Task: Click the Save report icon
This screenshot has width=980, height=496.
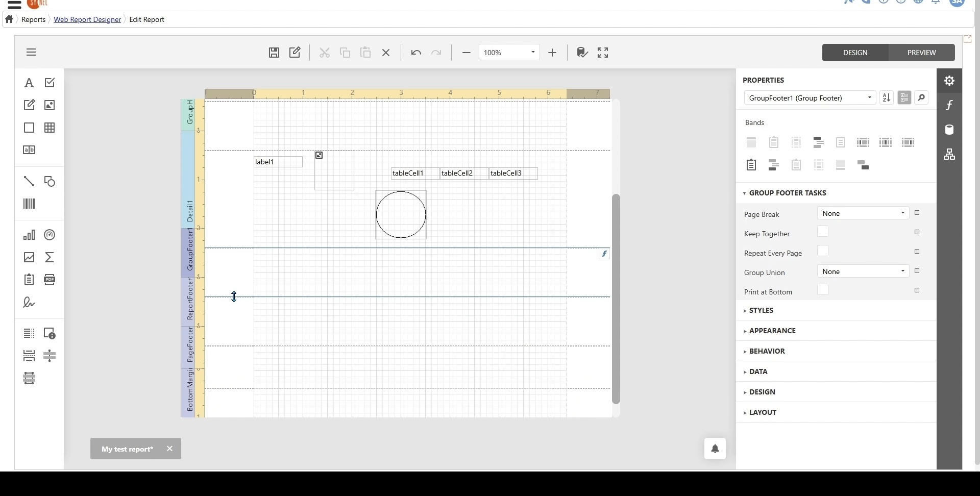Action: pos(274,53)
